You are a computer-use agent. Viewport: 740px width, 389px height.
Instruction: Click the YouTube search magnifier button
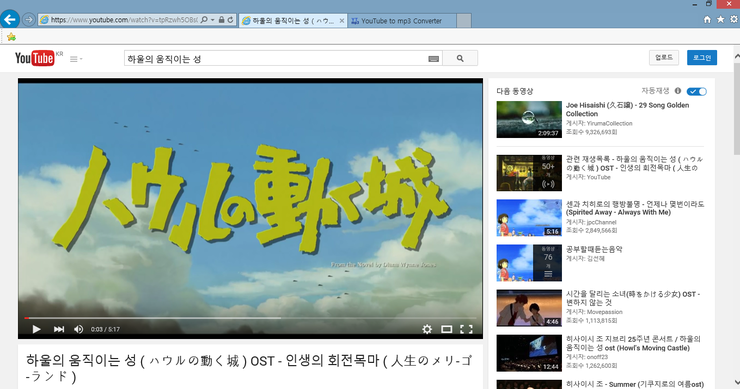[460, 59]
